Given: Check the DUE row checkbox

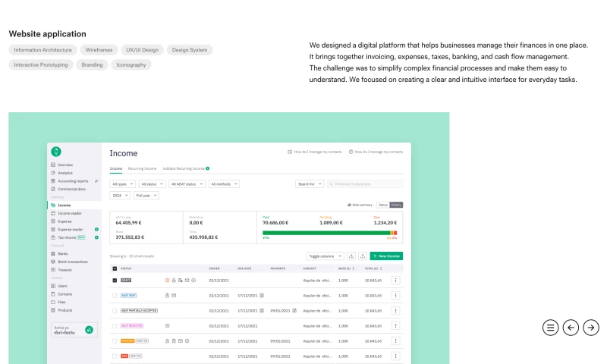Looking at the screenshot, I should coord(115,356).
